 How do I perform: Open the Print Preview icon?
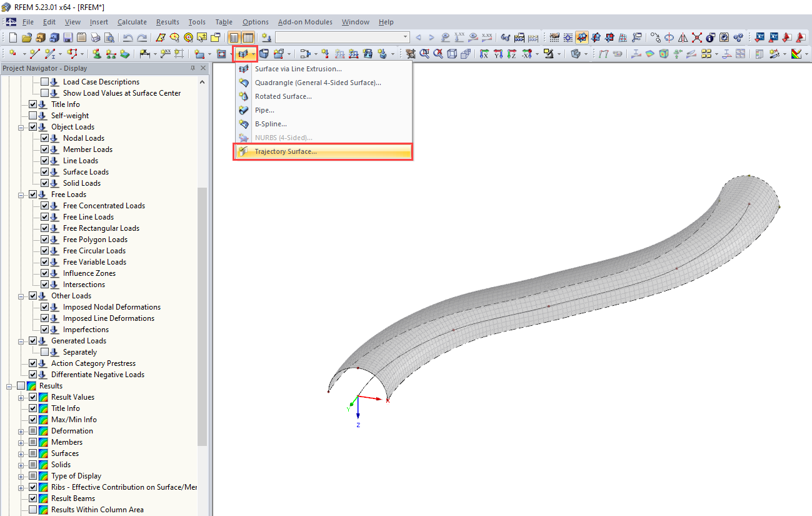(x=108, y=38)
